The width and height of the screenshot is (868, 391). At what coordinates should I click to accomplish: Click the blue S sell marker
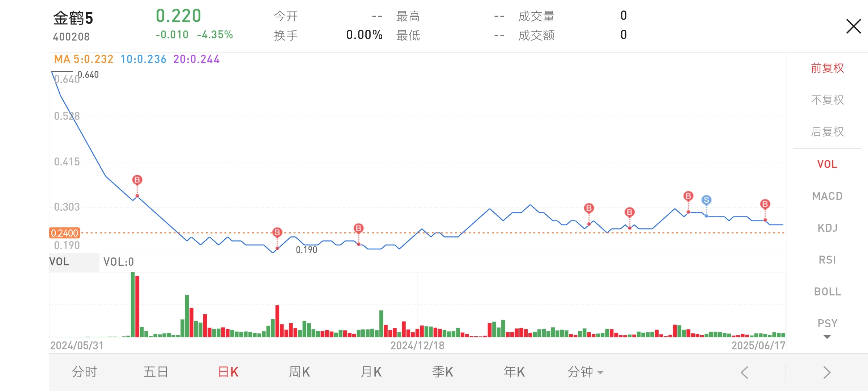[706, 200]
